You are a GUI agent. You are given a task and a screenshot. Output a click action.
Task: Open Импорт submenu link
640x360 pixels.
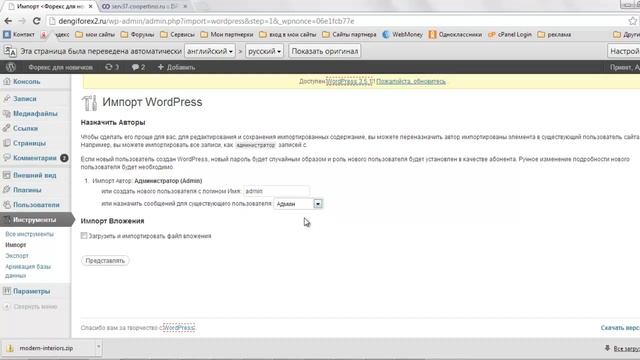16,245
